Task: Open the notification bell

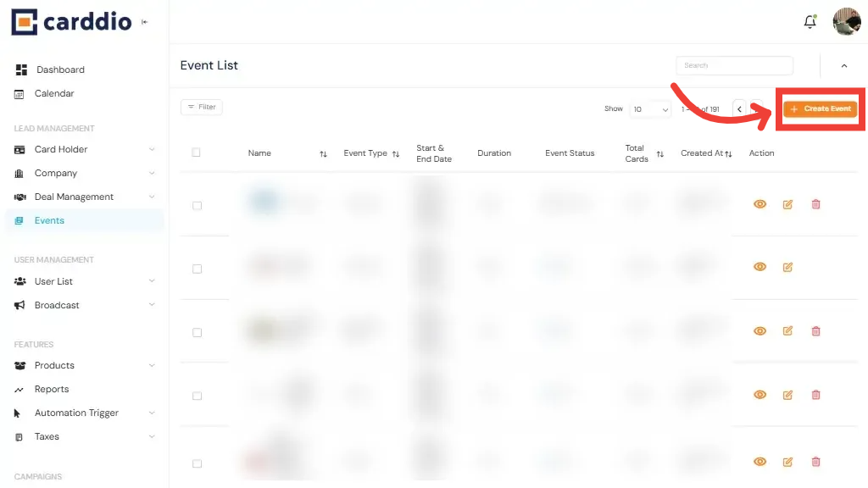Action: (810, 22)
